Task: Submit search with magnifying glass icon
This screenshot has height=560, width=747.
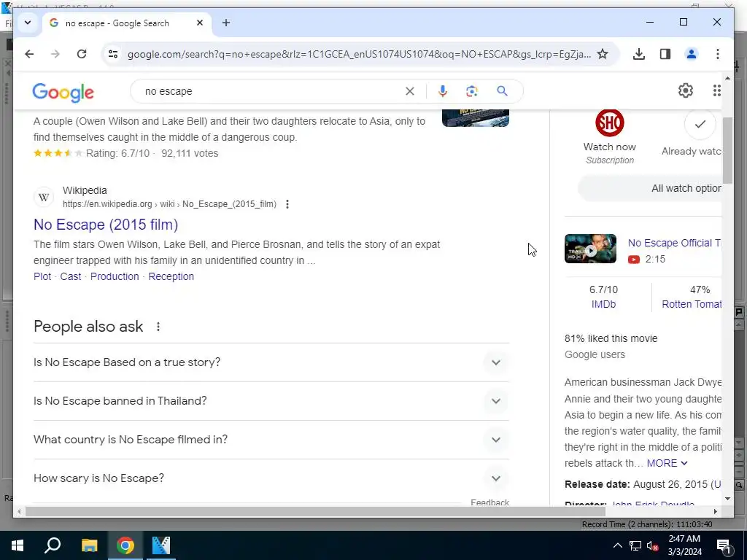Action: 502,91
